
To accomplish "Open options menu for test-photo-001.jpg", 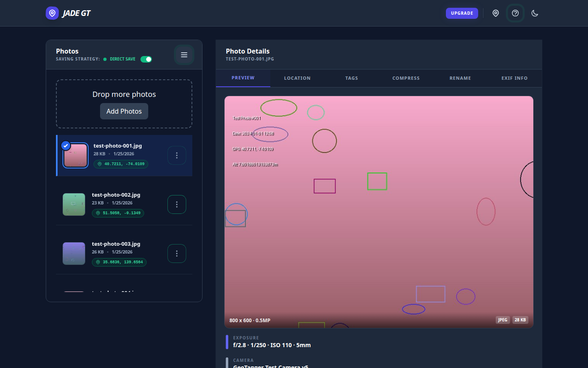I will [x=177, y=155].
